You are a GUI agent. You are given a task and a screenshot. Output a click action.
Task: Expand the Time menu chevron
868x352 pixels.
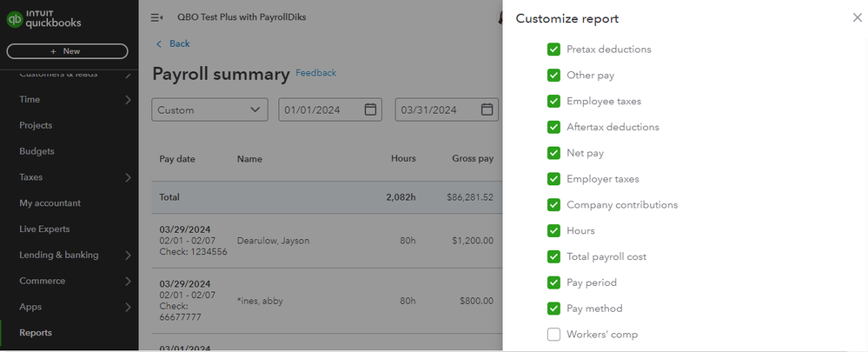pyautogui.click(x=128, y=100)
